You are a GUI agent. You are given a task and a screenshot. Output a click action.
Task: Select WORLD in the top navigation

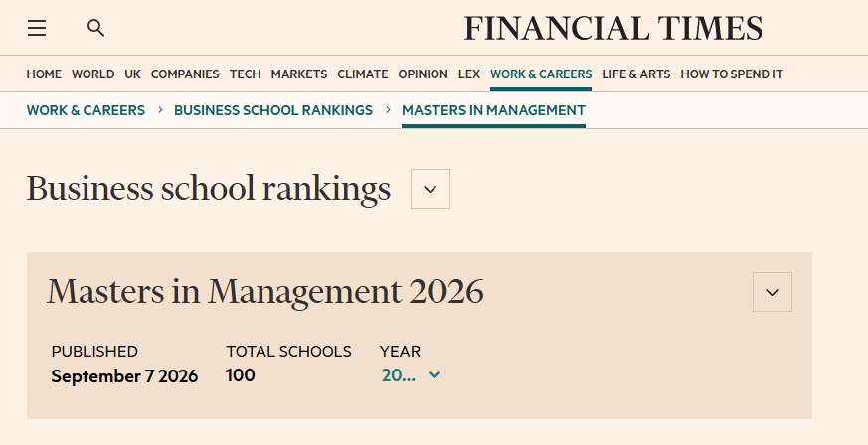(x=93, y=74)
